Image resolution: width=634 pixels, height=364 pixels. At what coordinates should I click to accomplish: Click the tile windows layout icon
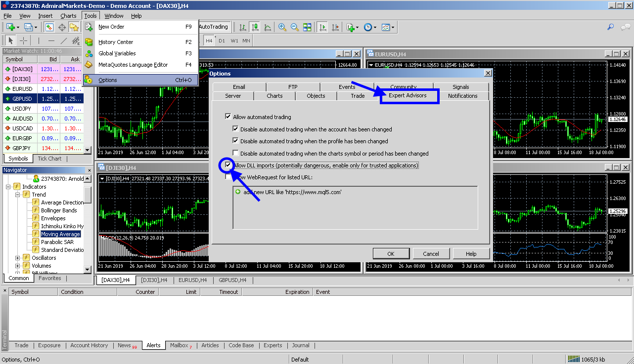[x=307, y=27]
